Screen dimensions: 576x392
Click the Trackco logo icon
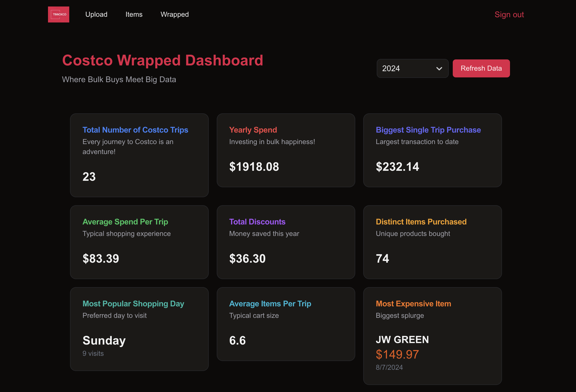[x=58, y=14]
